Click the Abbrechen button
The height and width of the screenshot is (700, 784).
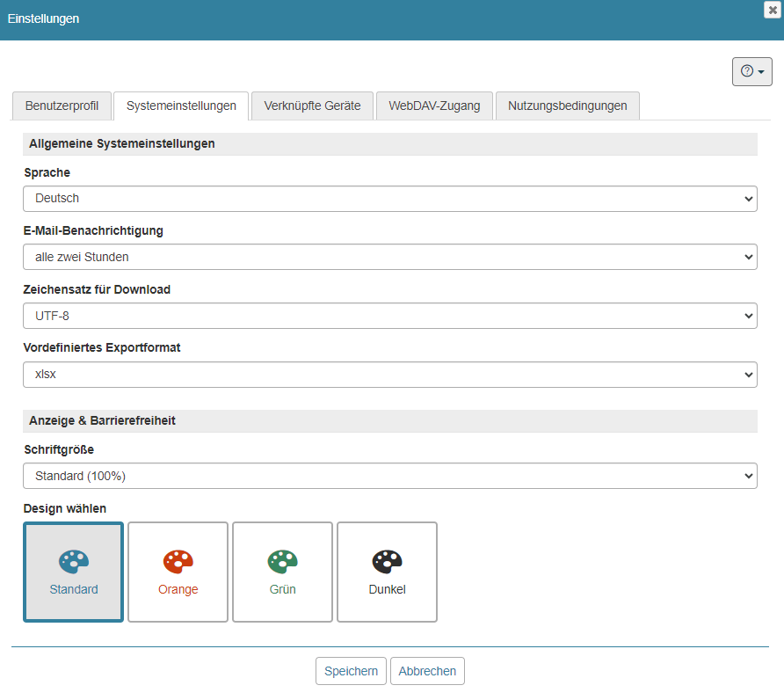(427, 671)
